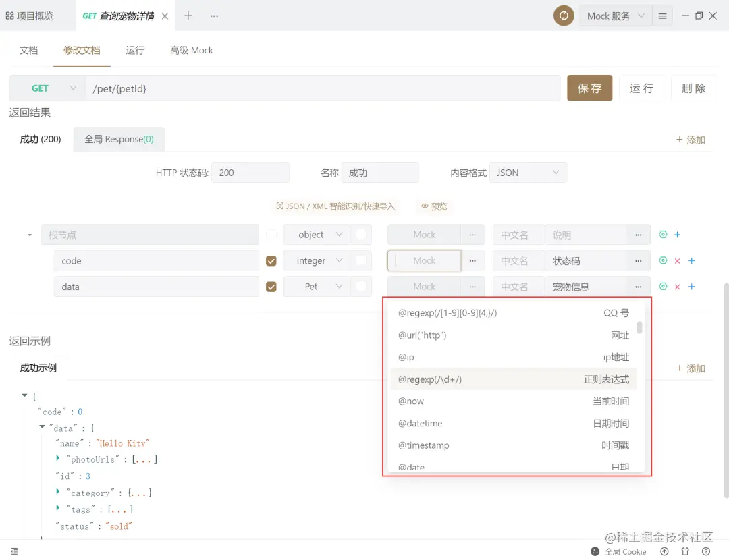729x560 pixels.
Task: Close the 查询宠物详情 tab
Action: pos(165,16)
